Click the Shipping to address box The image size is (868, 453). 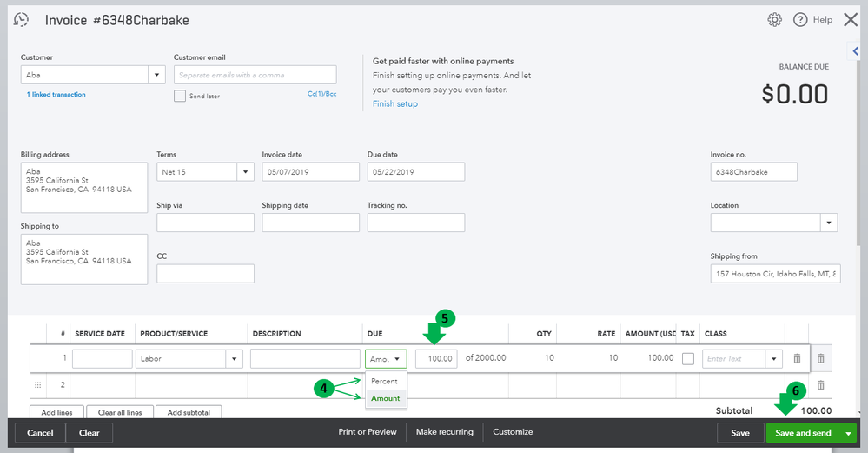[x=84, y=260]
